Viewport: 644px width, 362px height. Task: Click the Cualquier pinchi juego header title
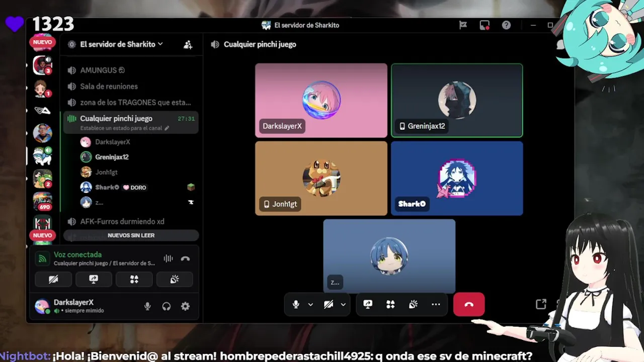tap(260, 44)
